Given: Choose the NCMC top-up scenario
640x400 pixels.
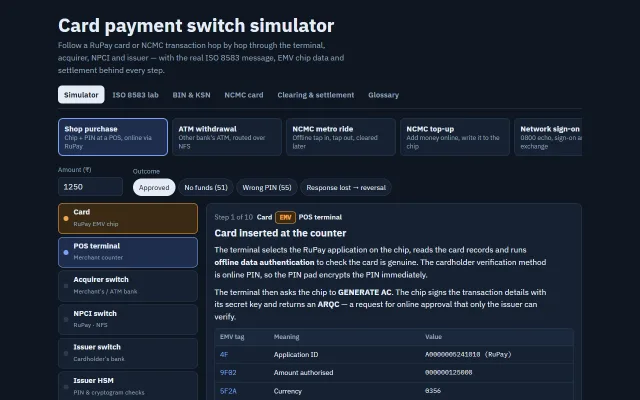Looking at the screenshot, I should coord(455,137).
